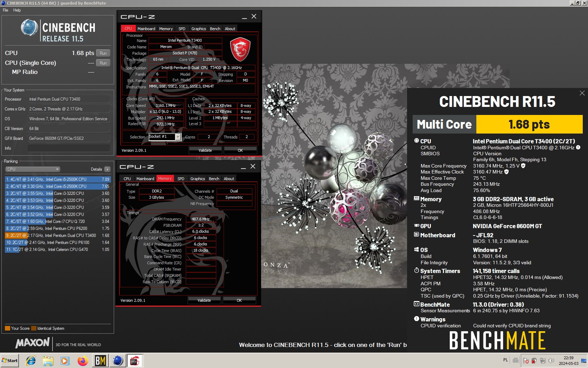The width and height of the screenshot is (588, 368).
Task: Click OK in lower CPU-Z Memory window
Action: (239, 300)
